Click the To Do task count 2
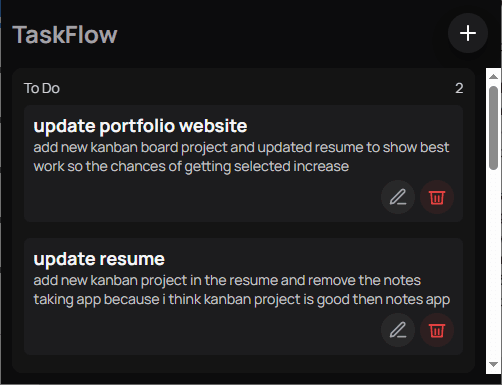Viewport: 502px width, 385px height. [x=459, y=88]
